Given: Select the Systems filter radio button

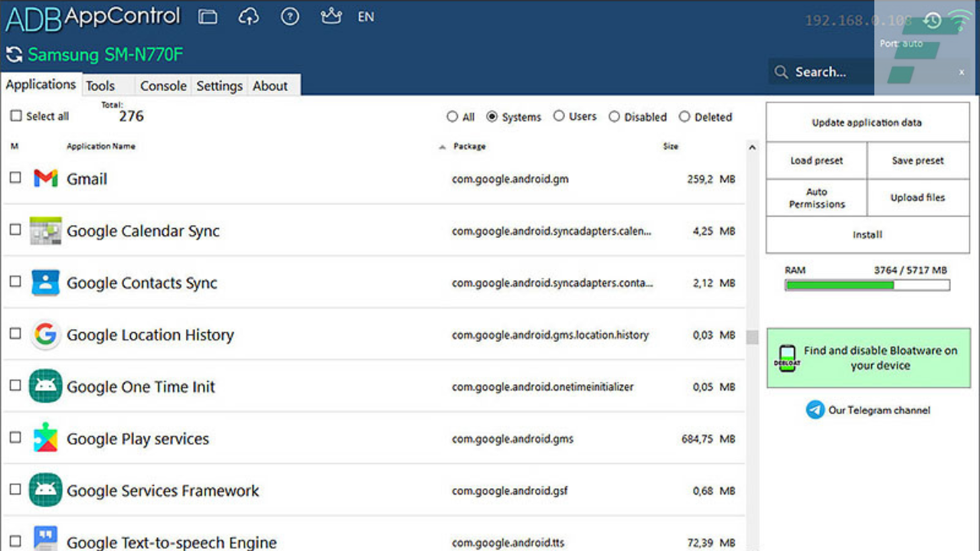Looking at the screenshot, I should pos(492,117).
